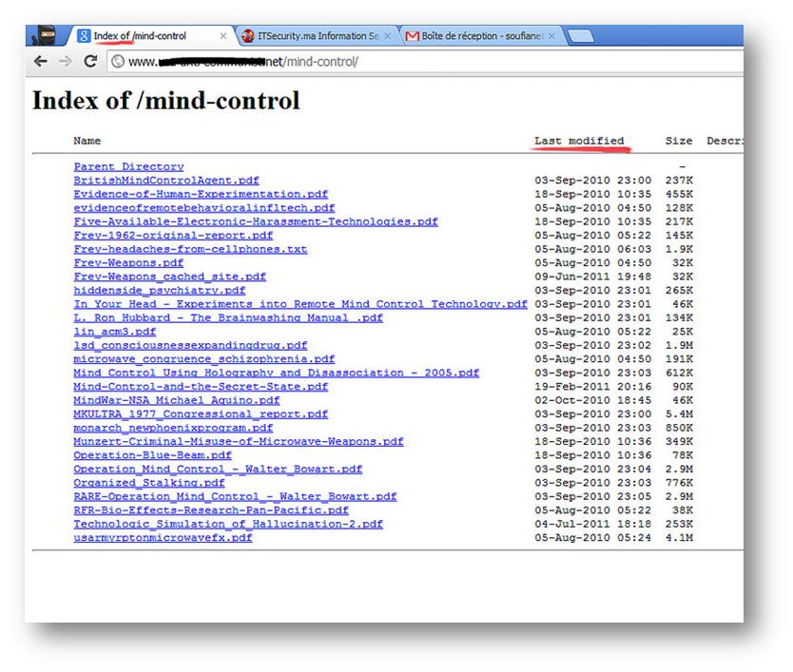Sort listing by Size column header
Image resolution: width=793 pixels, height=672 pixels.
(679, 141)
